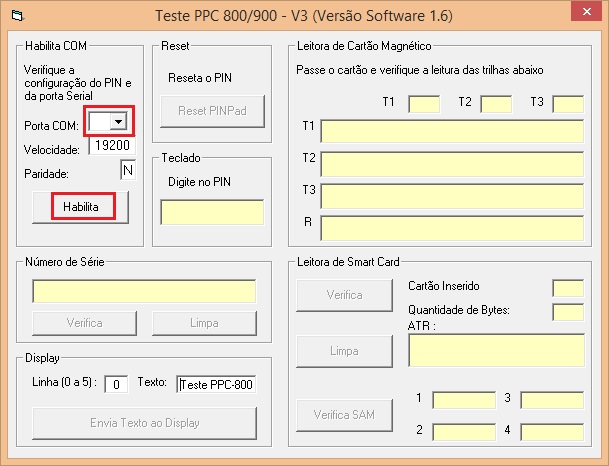Click the ATR output field
This screenshot has height=466, width=609.
click(x=496, y=350)
